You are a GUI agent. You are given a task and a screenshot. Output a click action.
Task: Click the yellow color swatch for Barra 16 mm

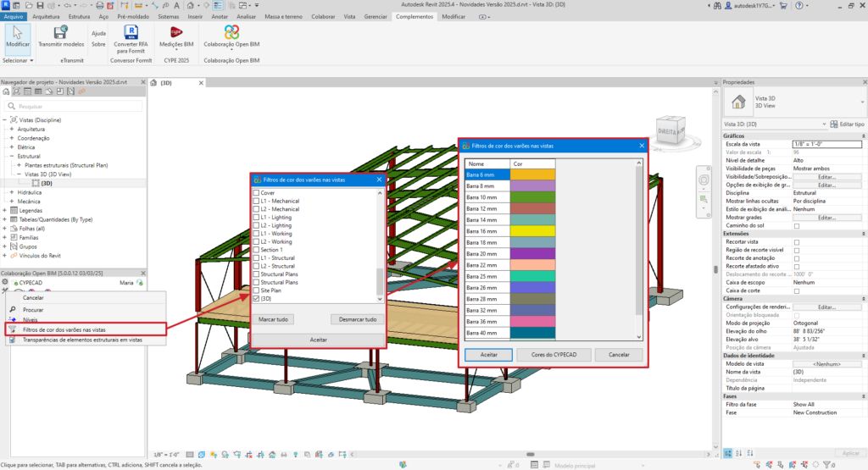[x=532, y=231]
